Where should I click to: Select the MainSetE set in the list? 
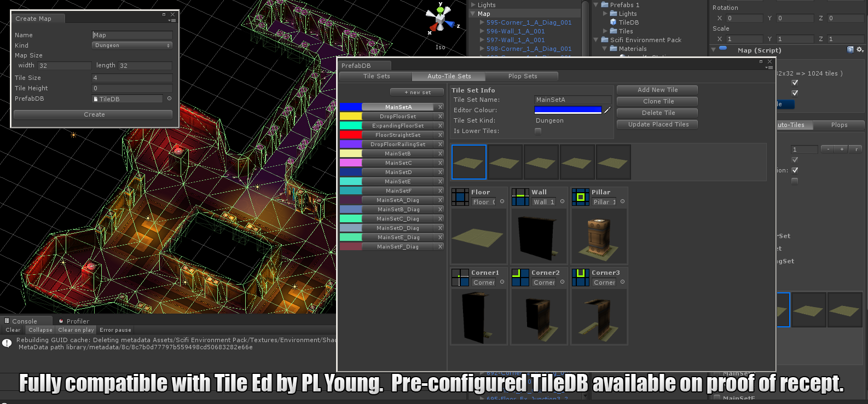coord(398,181)
